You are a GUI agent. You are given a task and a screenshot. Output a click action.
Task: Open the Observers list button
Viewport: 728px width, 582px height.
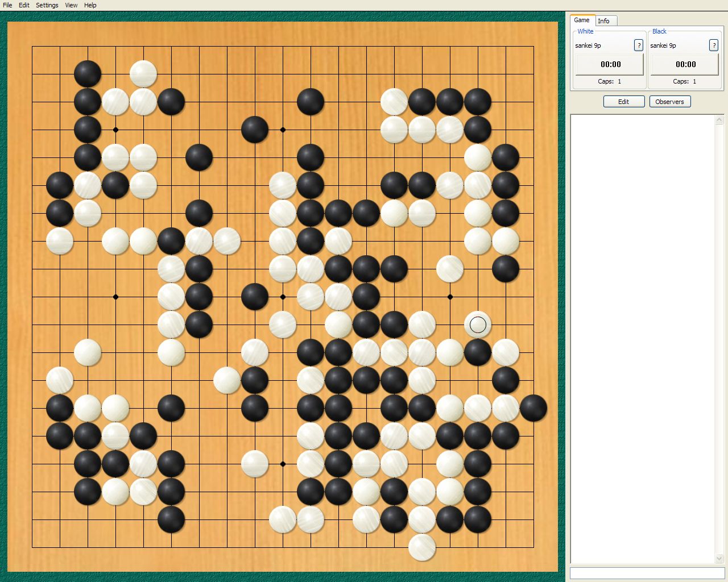point(669,102)
